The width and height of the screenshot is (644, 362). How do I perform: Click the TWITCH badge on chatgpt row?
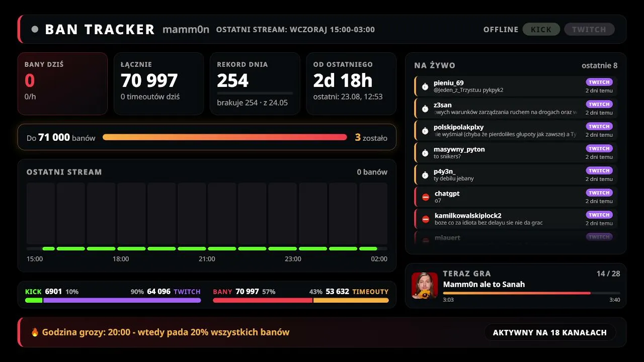[x=599, y=193]
